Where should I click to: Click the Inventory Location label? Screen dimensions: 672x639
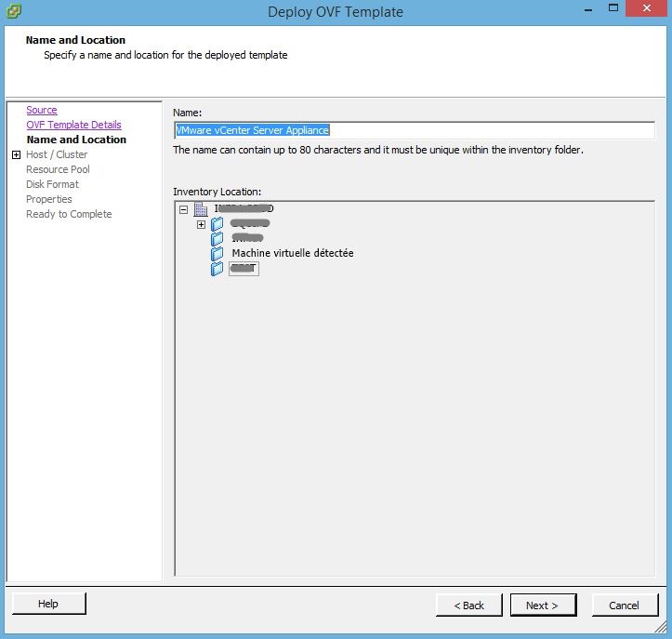217,192
